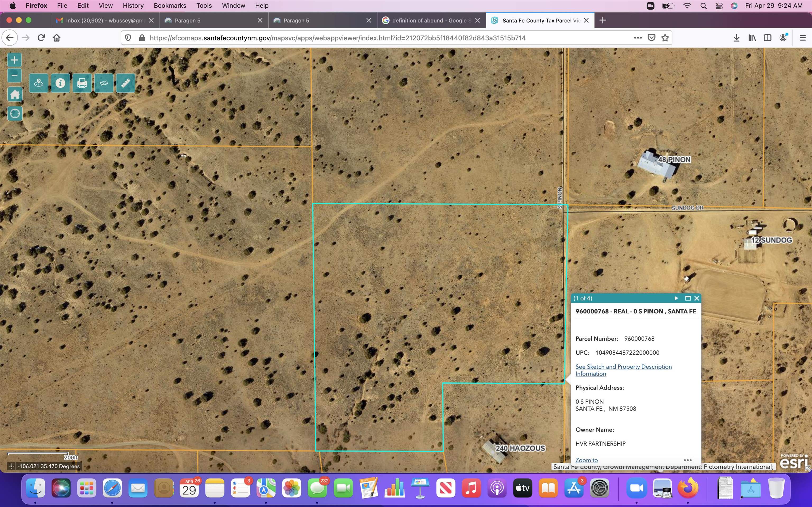812x507 pixels.
Task: Select the ruler measurement tool
Action: pos(126,83)
